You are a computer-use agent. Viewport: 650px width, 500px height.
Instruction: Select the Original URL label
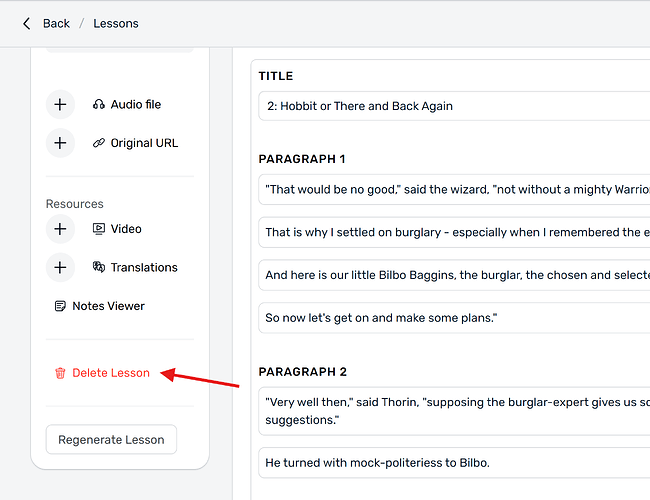click(x=144, y=143)
